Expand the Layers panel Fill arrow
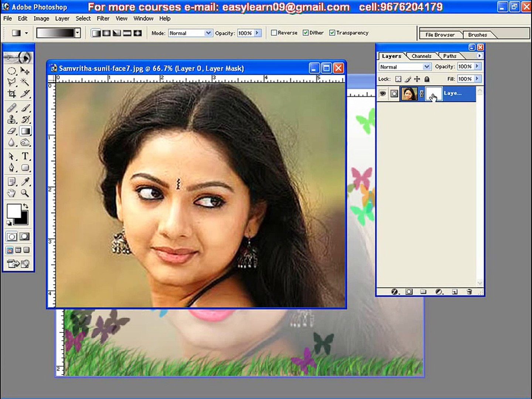Image resolution: width=532 pixels, height=399 pixels. point(477,79)
